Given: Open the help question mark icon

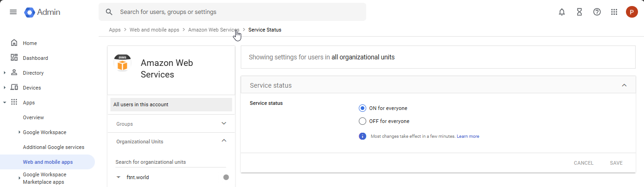Looking at the screenshot, I should click(x=597, y=12).
